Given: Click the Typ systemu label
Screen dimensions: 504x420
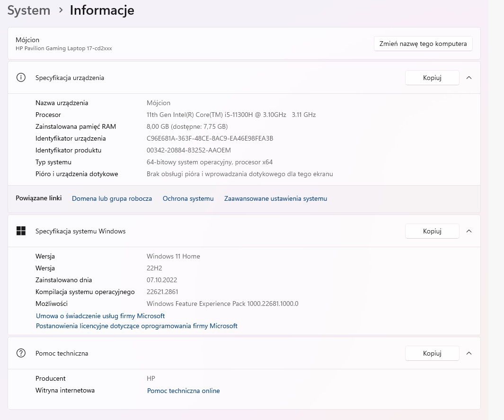Looking at the screenshot, I should [53, 162].
